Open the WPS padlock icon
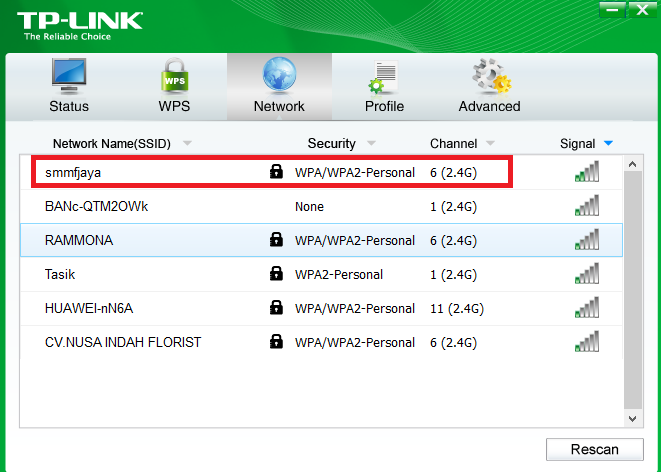Screen dimensions: 661x472 [175, 76]
